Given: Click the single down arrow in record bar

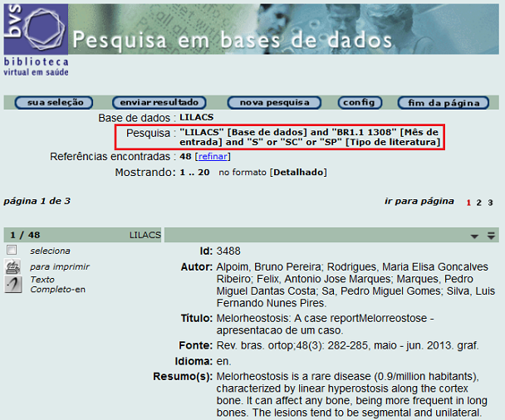Looking at the screenshot, I should click(474, 237).
